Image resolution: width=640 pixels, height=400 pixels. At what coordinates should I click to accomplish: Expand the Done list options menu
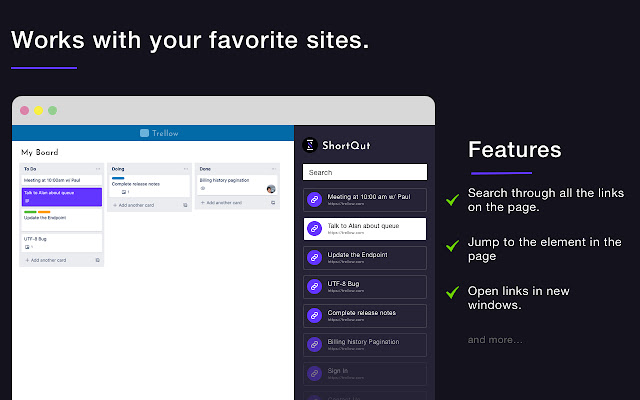271,169
